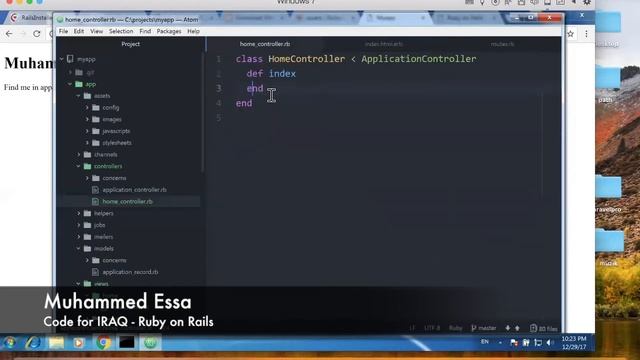Expand the helpers folder
The image size is (640, 360).
pyautogui.click(x=78, y=213)
